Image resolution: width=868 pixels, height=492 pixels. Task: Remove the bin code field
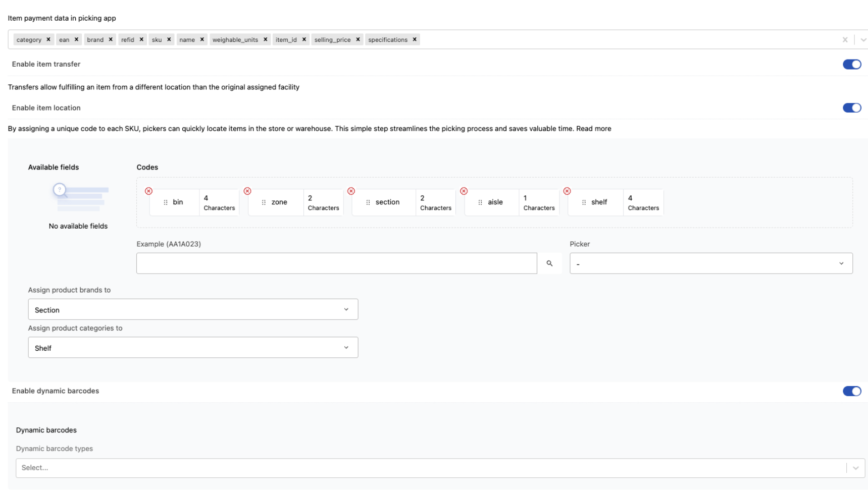148,191
